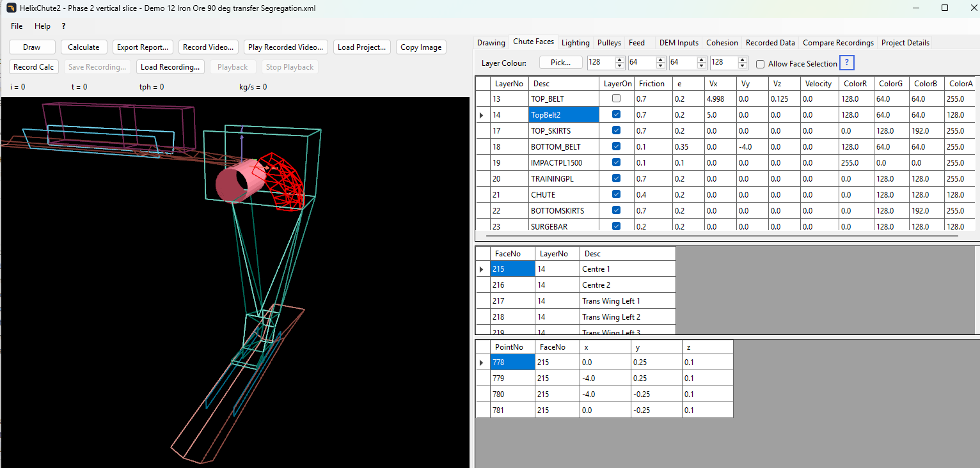980x468 pixels.
Task: Click row pointer arrow beside layer 14
Action: pyautogui.click(x=482, y=115)
